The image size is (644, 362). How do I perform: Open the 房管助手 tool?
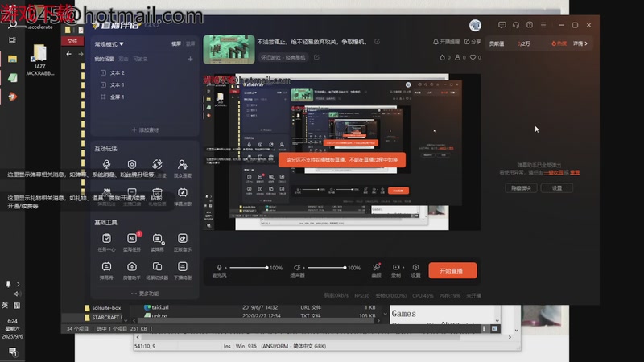tap(132, 270)
